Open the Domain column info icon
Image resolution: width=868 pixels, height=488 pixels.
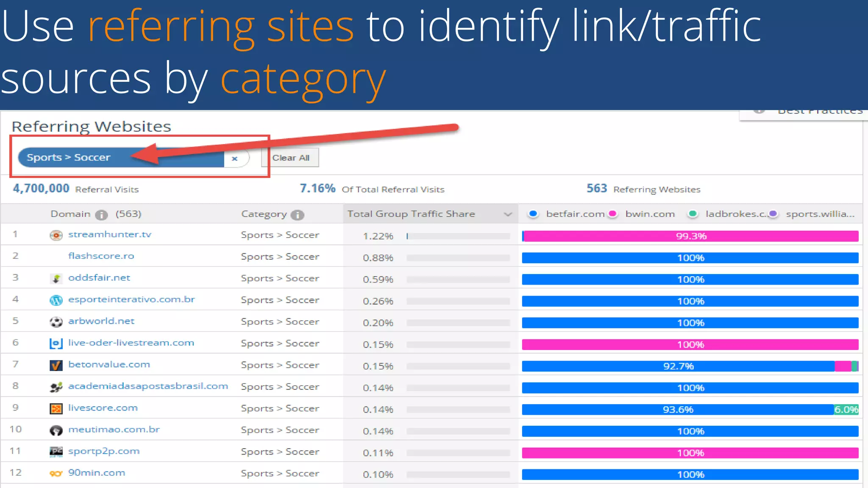click(x=101, y=215)
